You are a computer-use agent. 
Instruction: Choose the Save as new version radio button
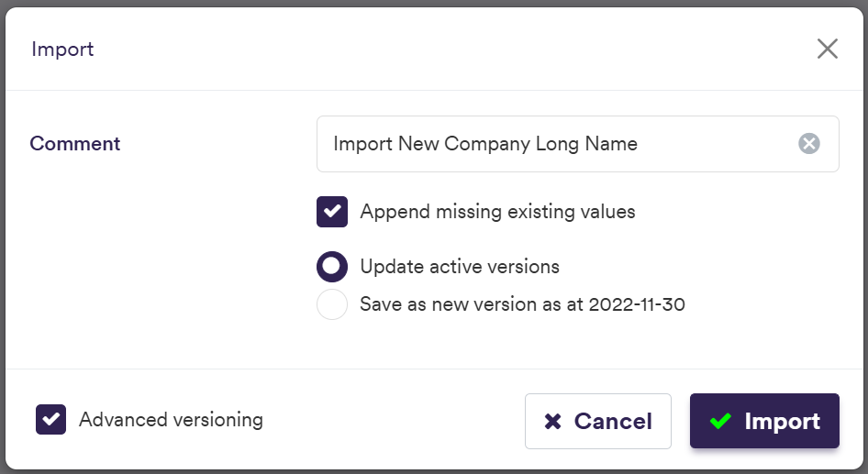point(332,304)
